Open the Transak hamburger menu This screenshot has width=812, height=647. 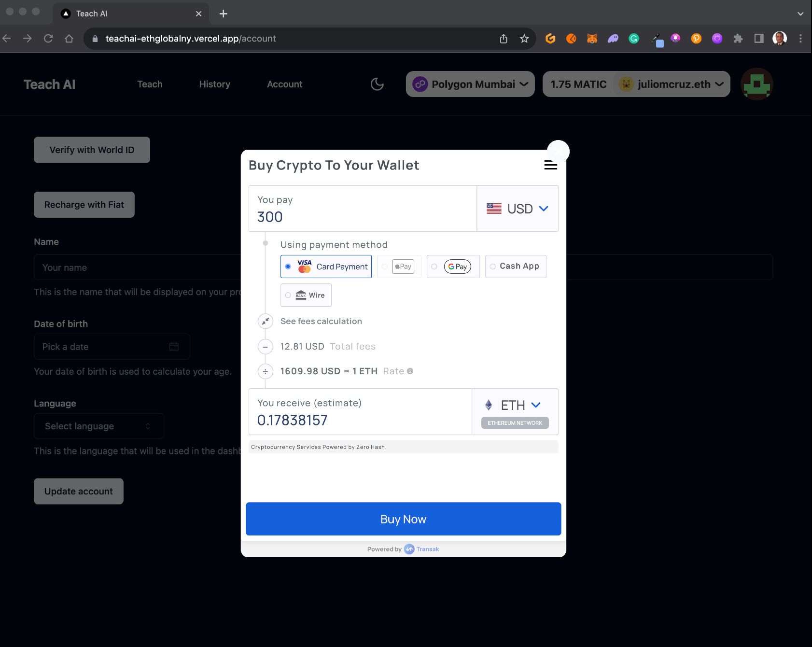550,165
